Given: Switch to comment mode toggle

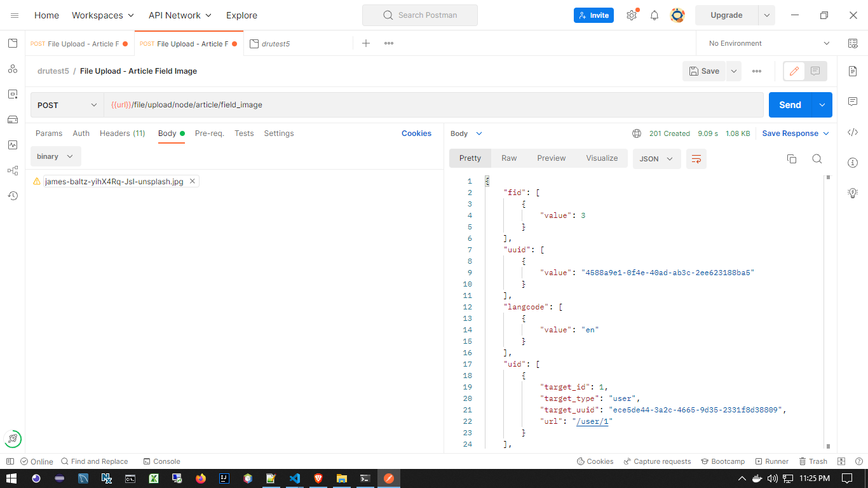Looking at the screenshot, I should (x=816, y=71).
